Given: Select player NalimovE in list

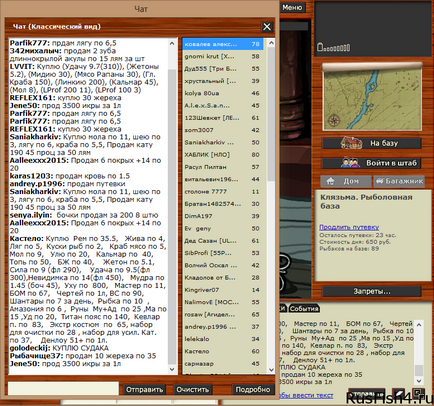Looking at the screenshot, I should [x=223, y=302].
